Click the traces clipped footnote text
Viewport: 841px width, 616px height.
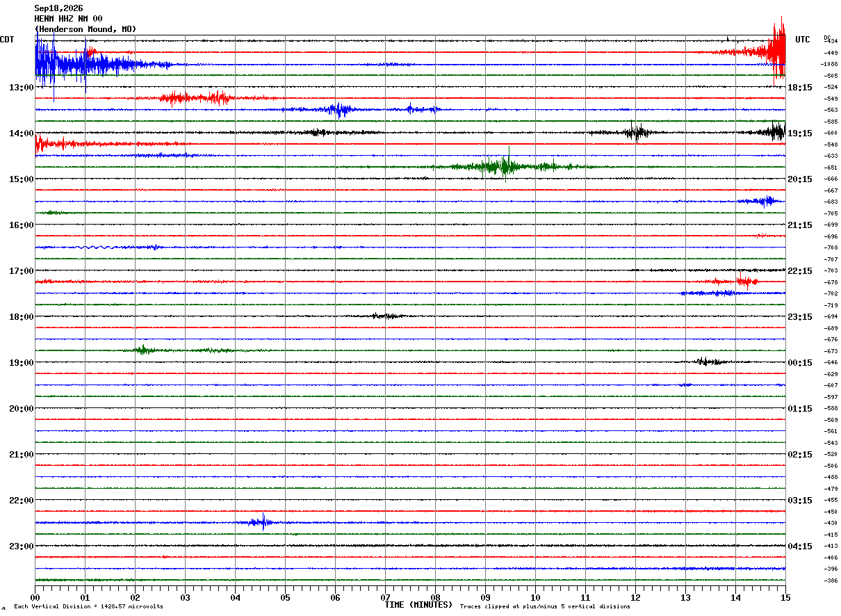coord(545,606)
